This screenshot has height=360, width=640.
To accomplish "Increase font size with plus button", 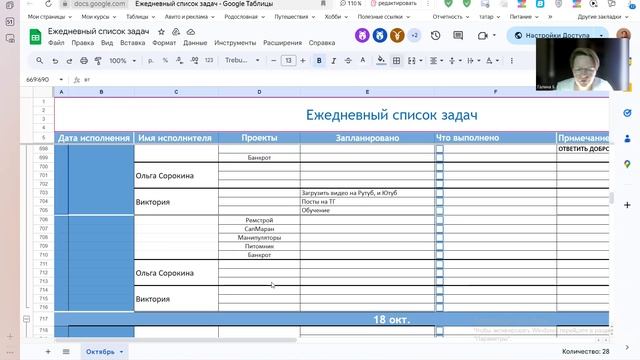I will point(303,60).
